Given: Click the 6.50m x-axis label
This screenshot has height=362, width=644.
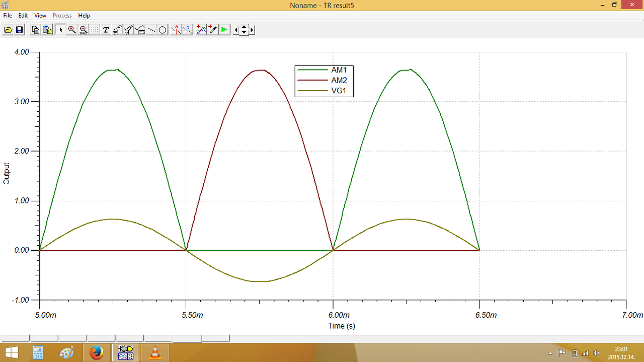Looking at the screenshot, I should coord(486,315).
